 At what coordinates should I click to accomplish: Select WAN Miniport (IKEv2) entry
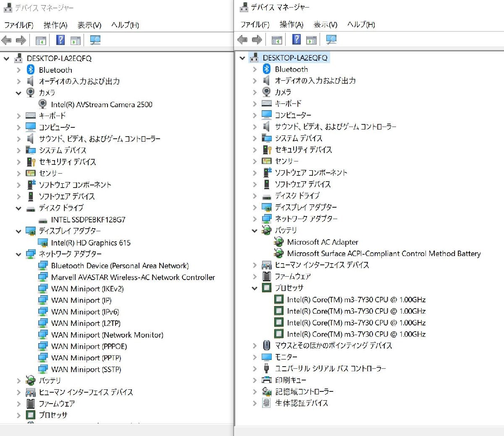87,289
